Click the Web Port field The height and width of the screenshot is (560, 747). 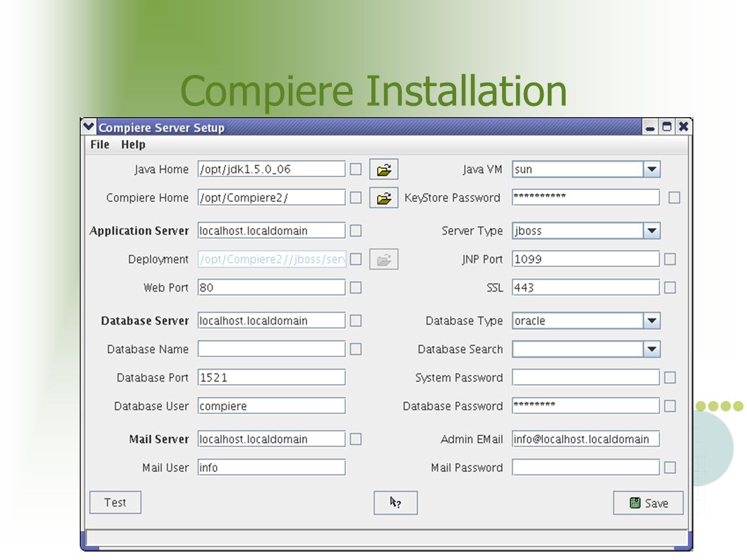[272, 287]
